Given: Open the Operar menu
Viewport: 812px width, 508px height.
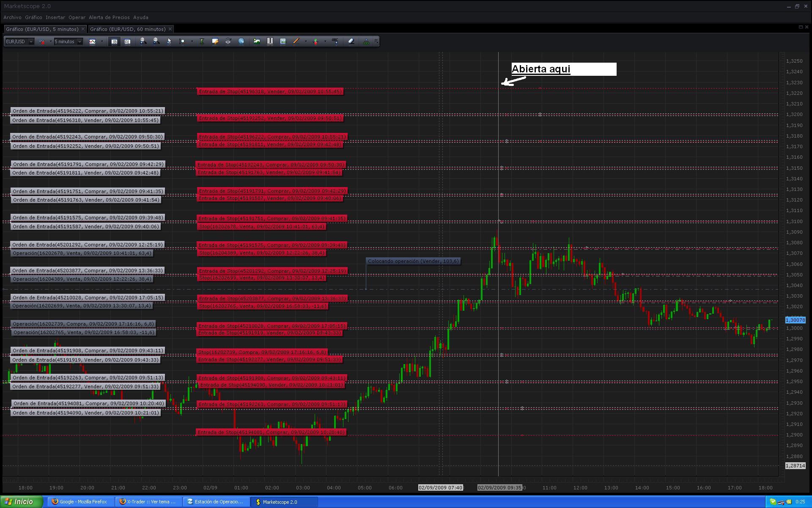Looking at the screenshot, I should coord(77,17).
